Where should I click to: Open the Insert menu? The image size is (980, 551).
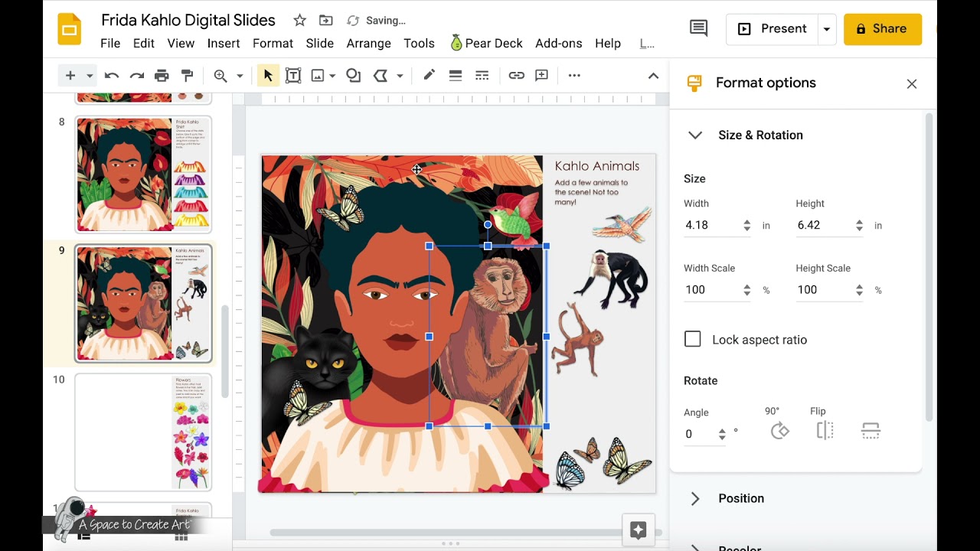click(x=224, y=44)
